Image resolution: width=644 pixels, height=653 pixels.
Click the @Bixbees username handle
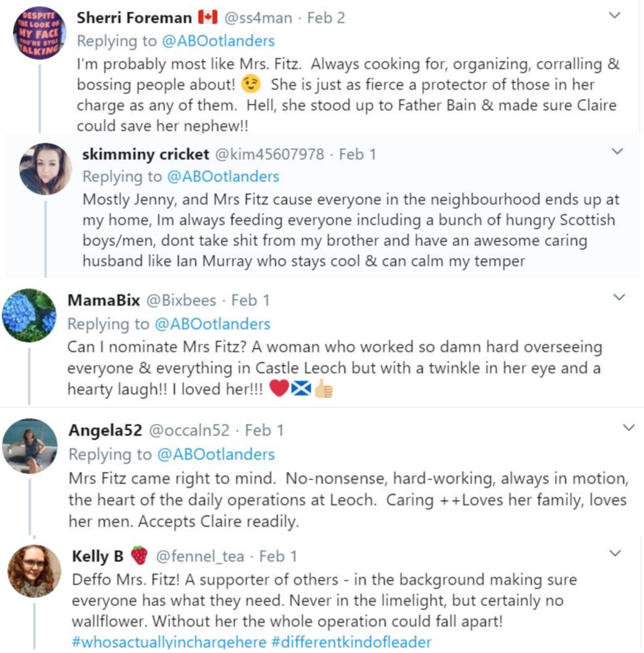coord(181,301)
